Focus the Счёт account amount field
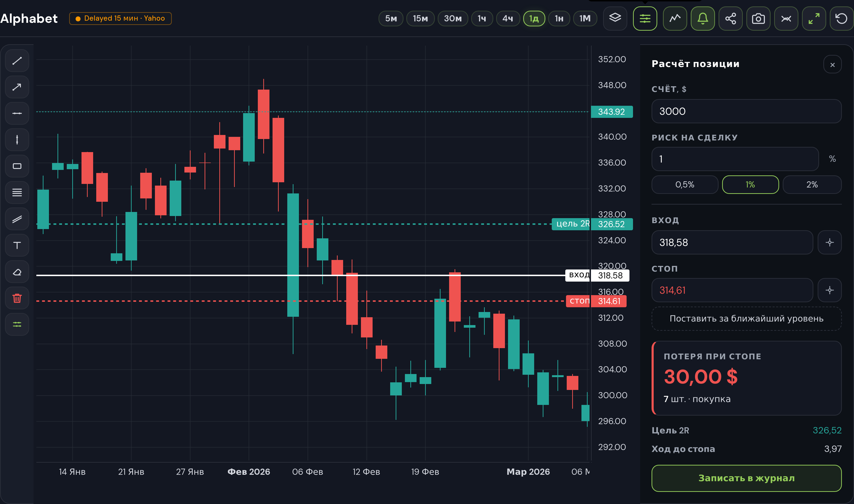 pos(746,111)
